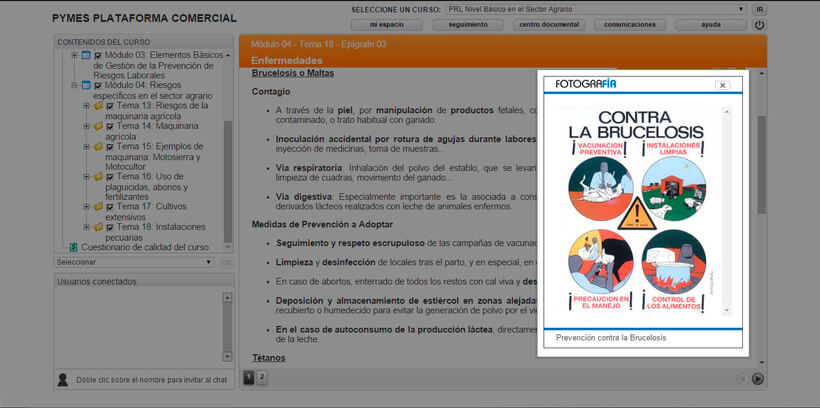Open the seguimiento menu
820x408 pixels.
[468, 25]
